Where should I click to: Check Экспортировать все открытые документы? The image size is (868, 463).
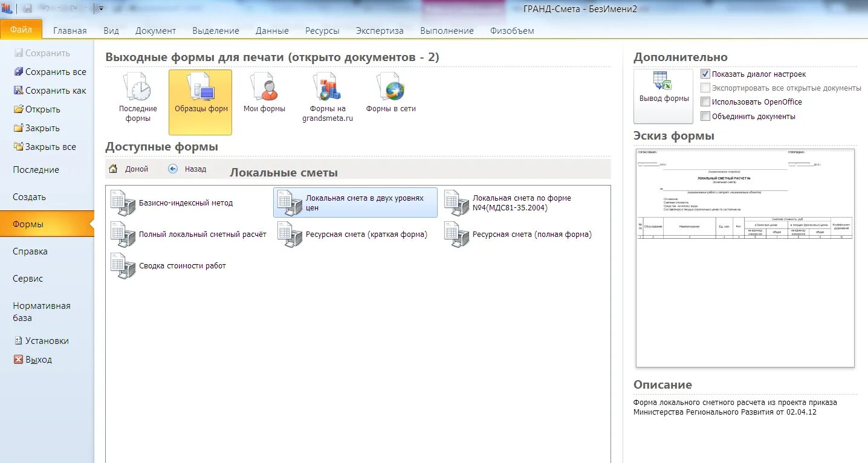click(705, 88)
